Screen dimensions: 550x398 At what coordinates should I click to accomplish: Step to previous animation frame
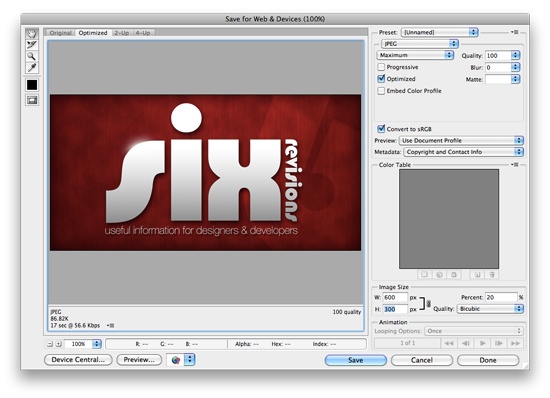465,343
